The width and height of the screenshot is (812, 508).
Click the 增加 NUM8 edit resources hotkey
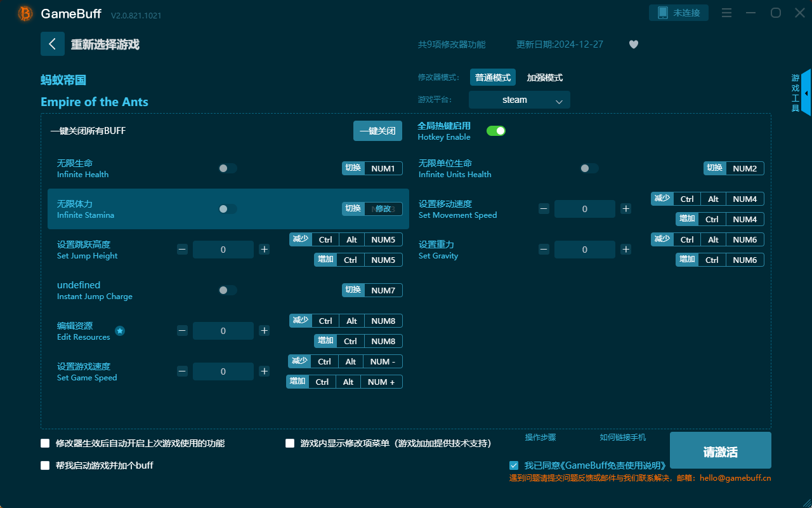(358, 341)
